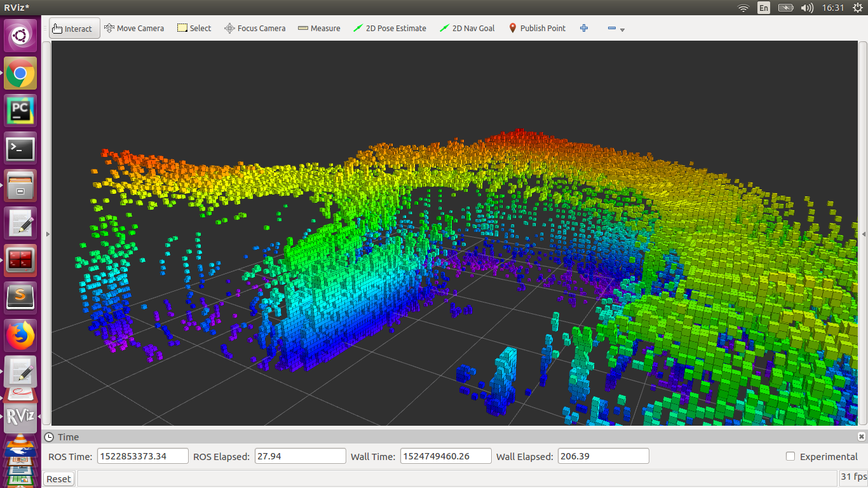Viewport: 868px width, 488px height.
Task: Expand the left side panel handle
Action: click(47, 234)
